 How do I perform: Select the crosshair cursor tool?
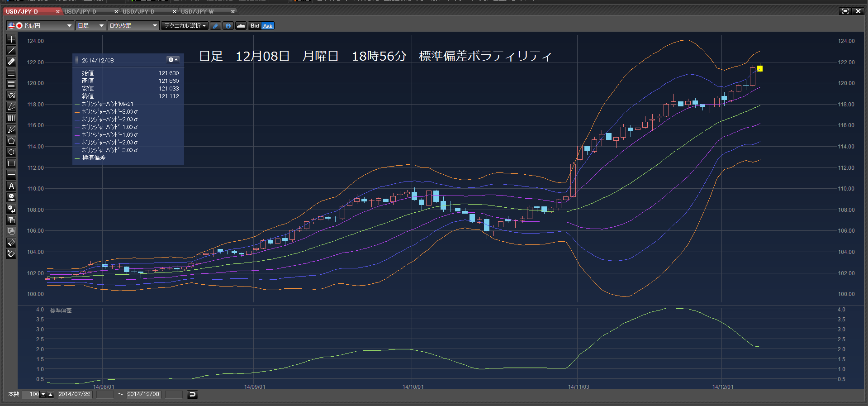pyautogui.click(x=11, y=39)
